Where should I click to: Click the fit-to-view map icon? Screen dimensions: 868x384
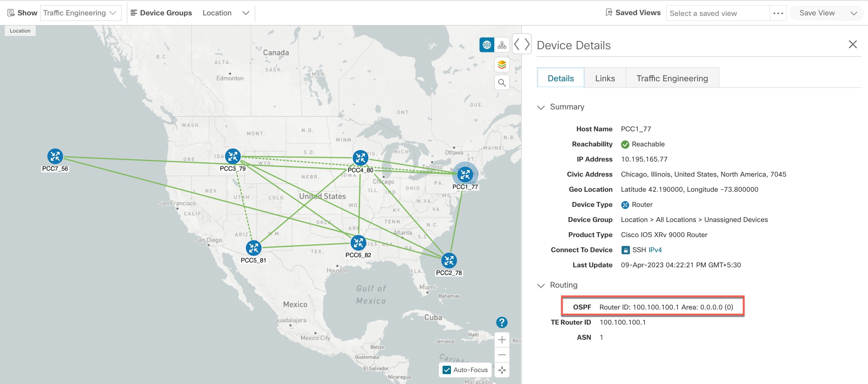[x=502, y=370]
